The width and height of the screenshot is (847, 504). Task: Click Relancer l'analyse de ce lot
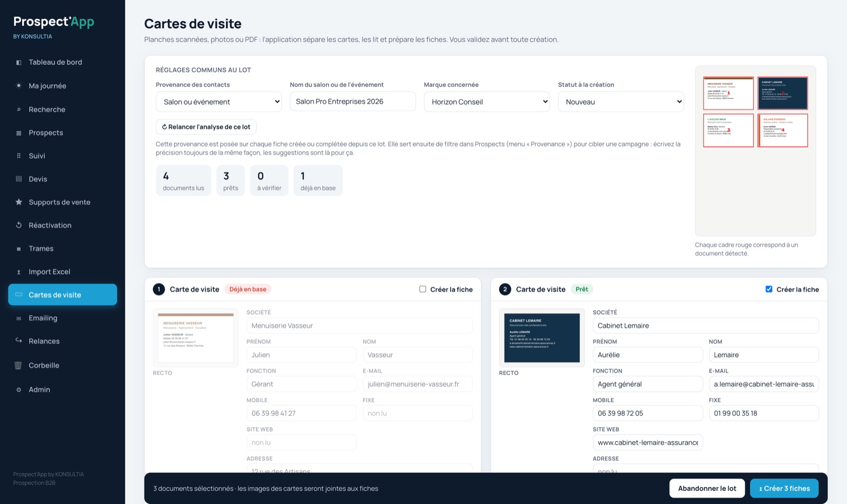[206, 127]
